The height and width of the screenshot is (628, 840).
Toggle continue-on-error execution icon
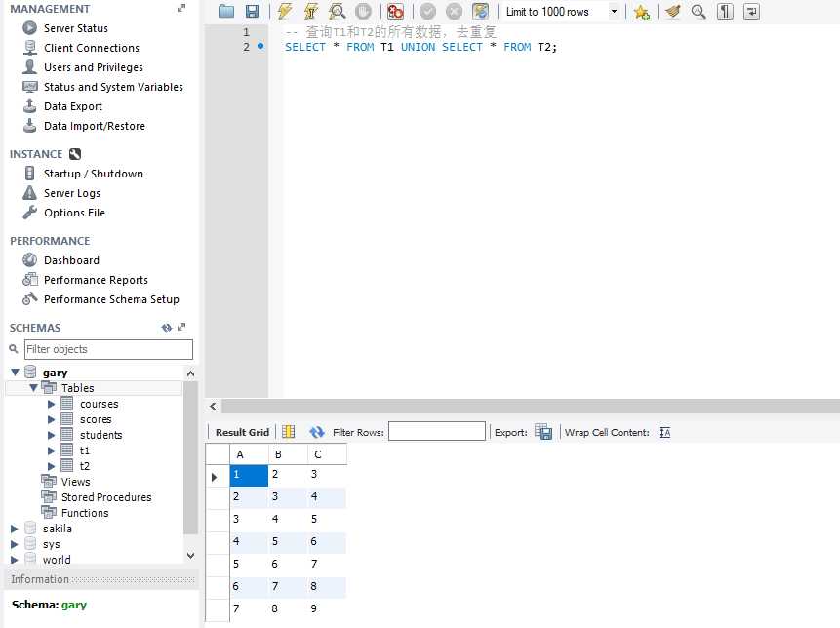tap(395, 12)
